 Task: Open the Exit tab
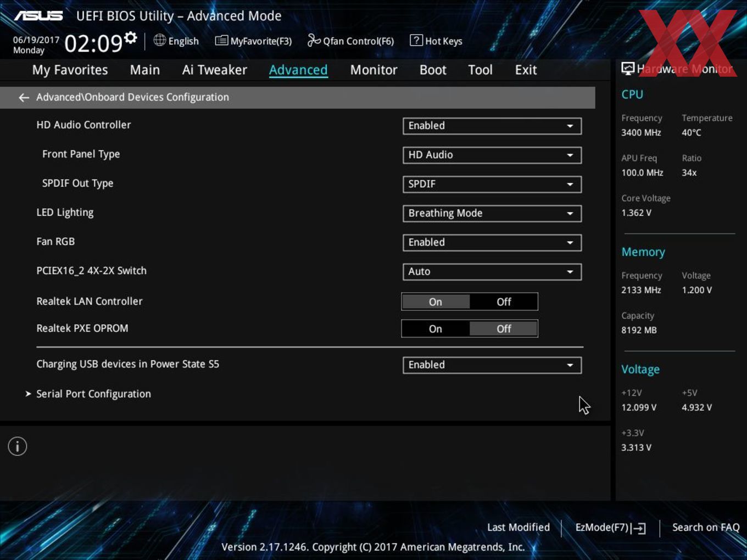pyautogui.click(x=526, y=70)
